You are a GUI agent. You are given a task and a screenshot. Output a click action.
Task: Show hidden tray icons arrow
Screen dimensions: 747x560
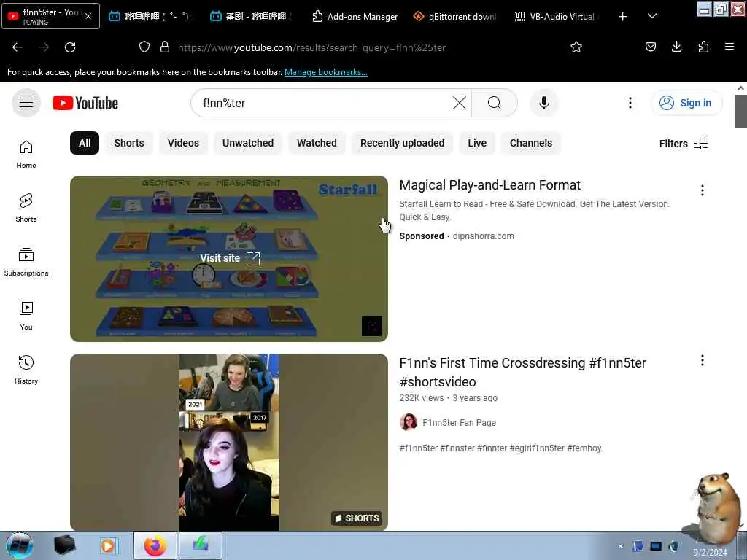pos(620,546)
